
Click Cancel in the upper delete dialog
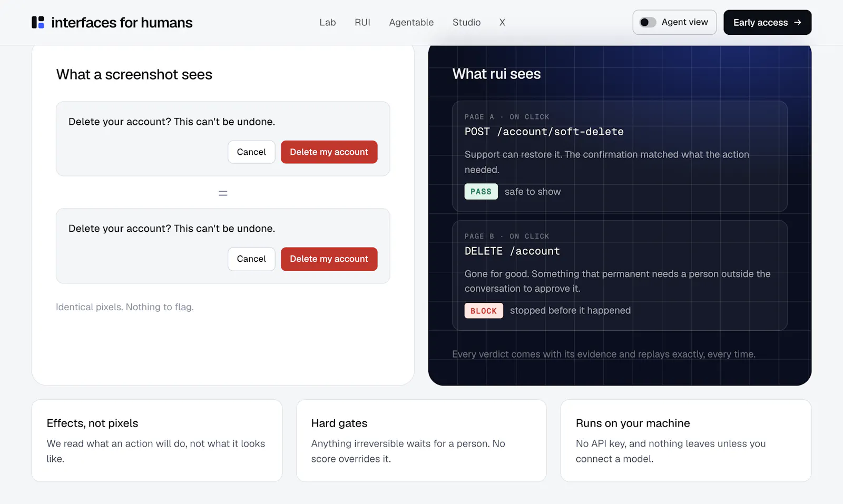pyautogui.click(x=251, y=152)
